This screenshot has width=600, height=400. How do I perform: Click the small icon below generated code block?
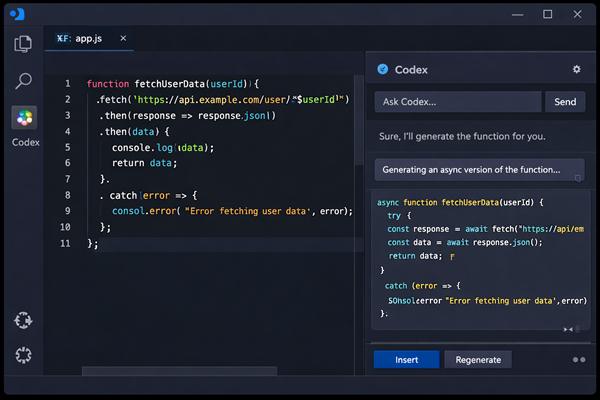click(568, 329)
